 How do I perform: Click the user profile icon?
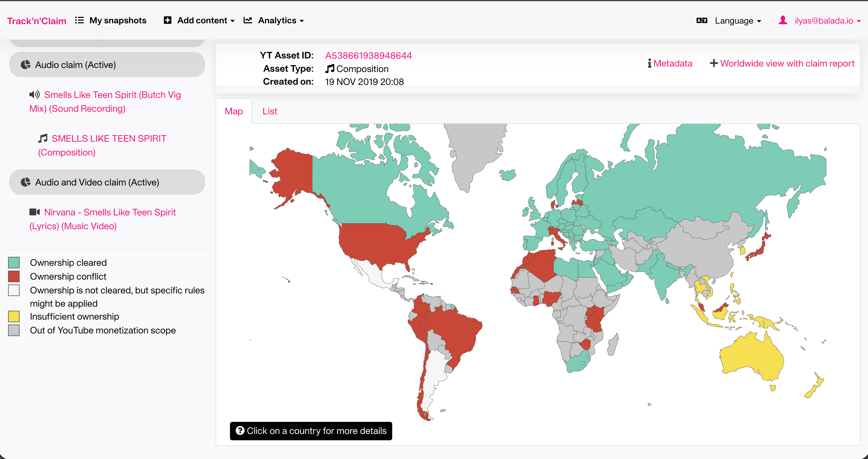(782, 20)
